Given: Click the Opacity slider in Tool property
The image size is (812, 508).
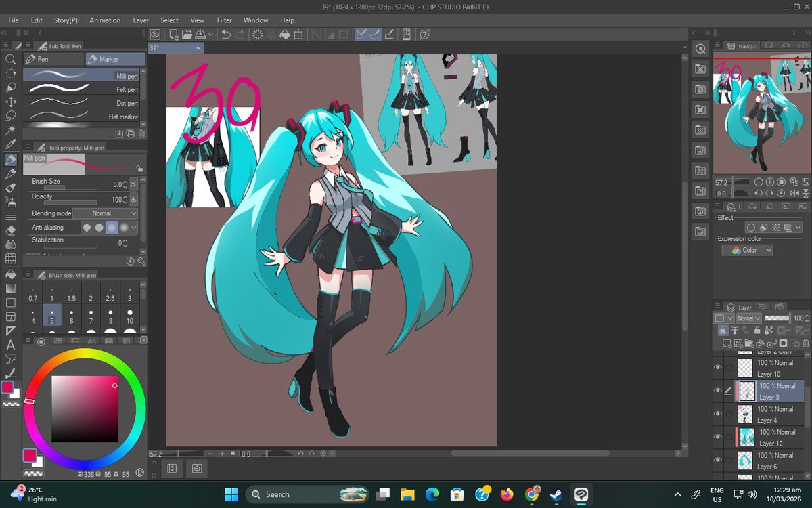Looking at the screenshot, I should point(70,202).
